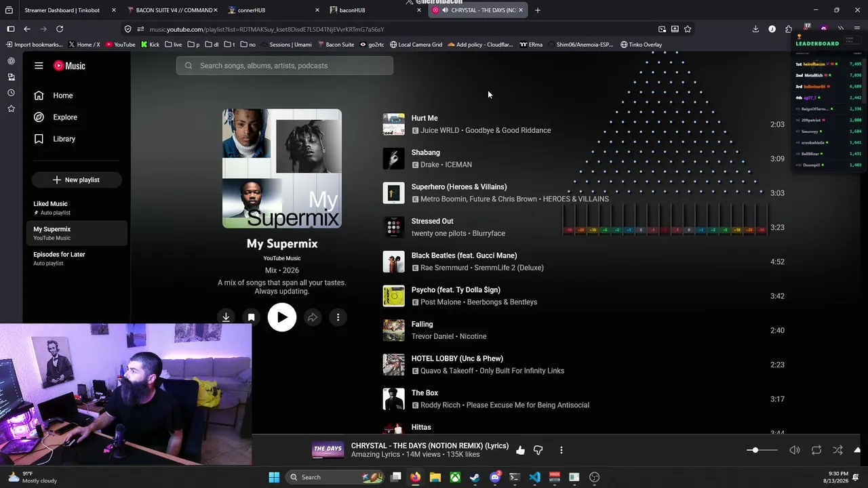Open the YouTube Music guide hamburger menu

(x=39, y=66)
